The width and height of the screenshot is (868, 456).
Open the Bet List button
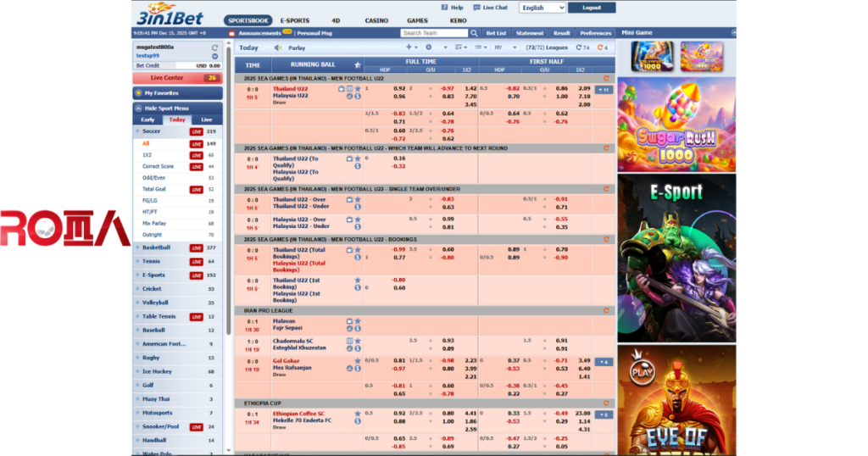tap(496, 33)
